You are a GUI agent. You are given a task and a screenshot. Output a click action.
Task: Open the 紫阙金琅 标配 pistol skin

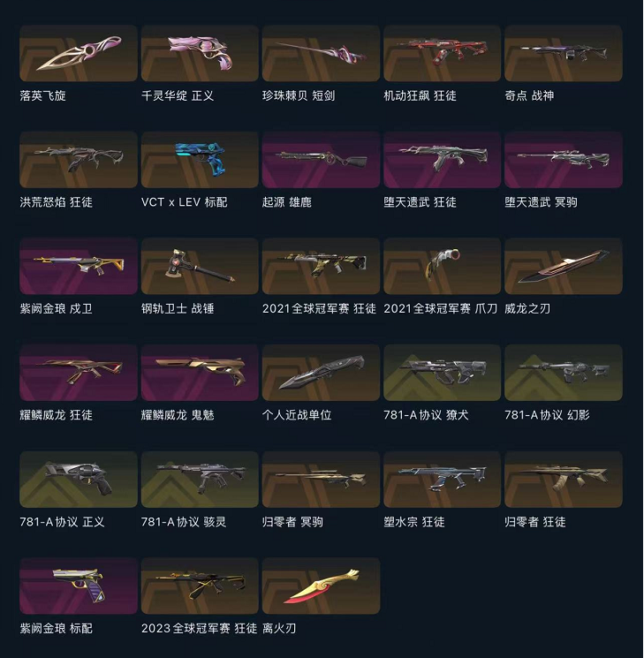[x=79, y=586]
